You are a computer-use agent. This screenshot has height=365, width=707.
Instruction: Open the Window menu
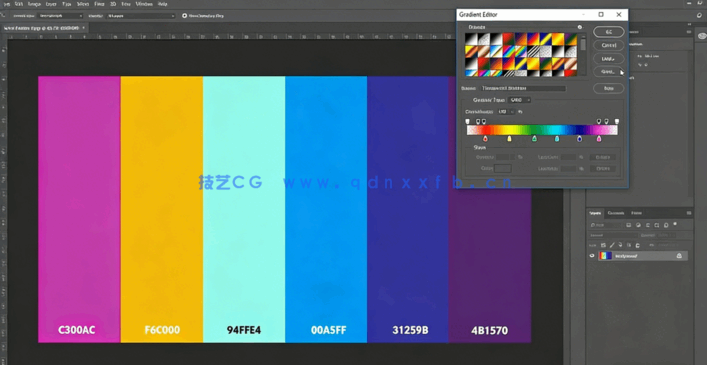144,4
